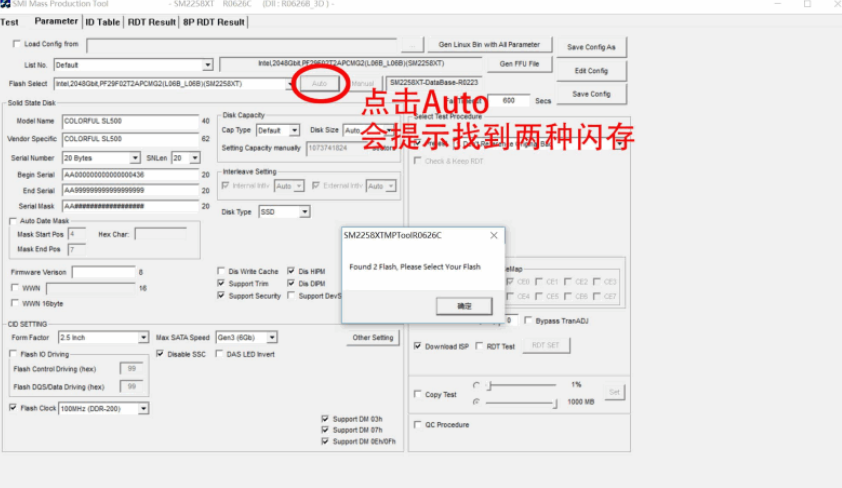Click the Manual flash button

click(x=362, y=84)
